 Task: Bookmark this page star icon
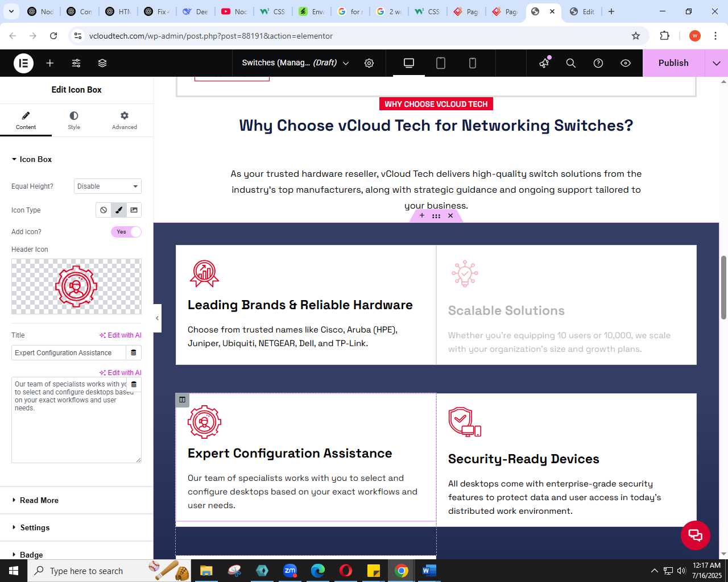(636, 36)
